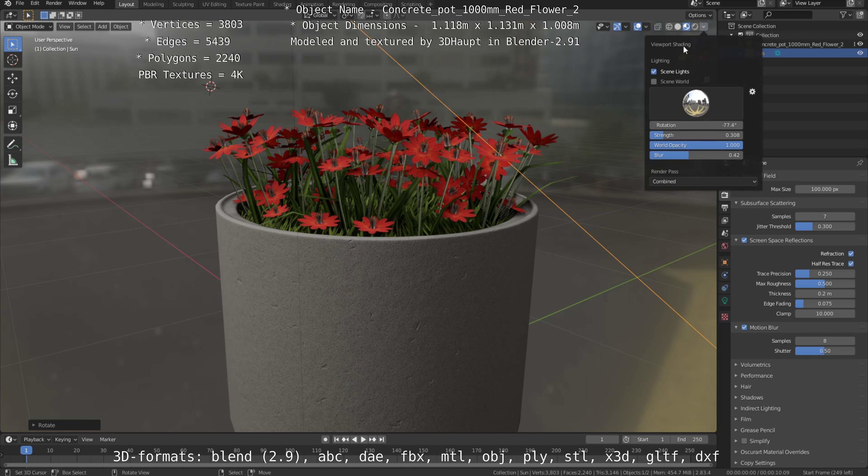Open the Texture properties tab
Viewport: 868px width, 476px height.
pos(725,317)
